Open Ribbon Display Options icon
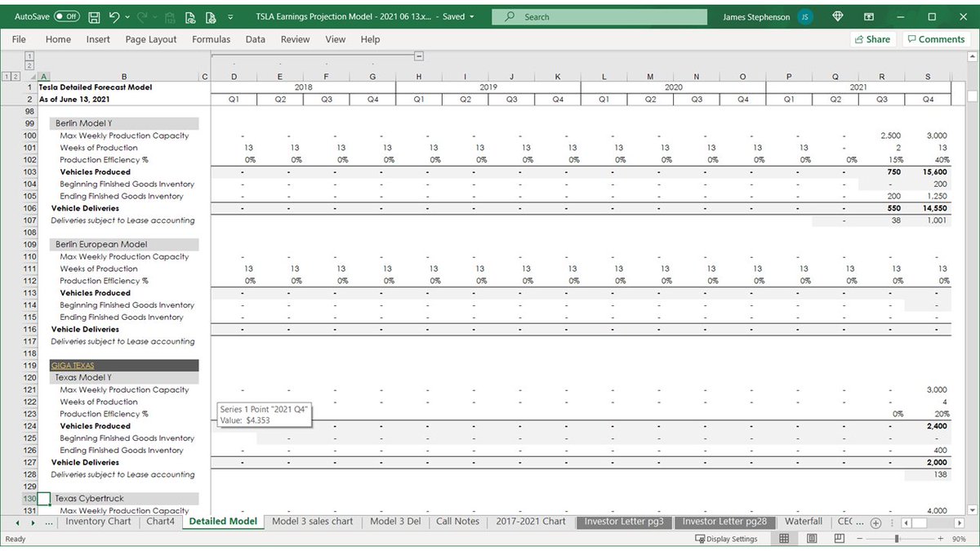The width and height of the screenshot is (980, 551). pos(871,16)
